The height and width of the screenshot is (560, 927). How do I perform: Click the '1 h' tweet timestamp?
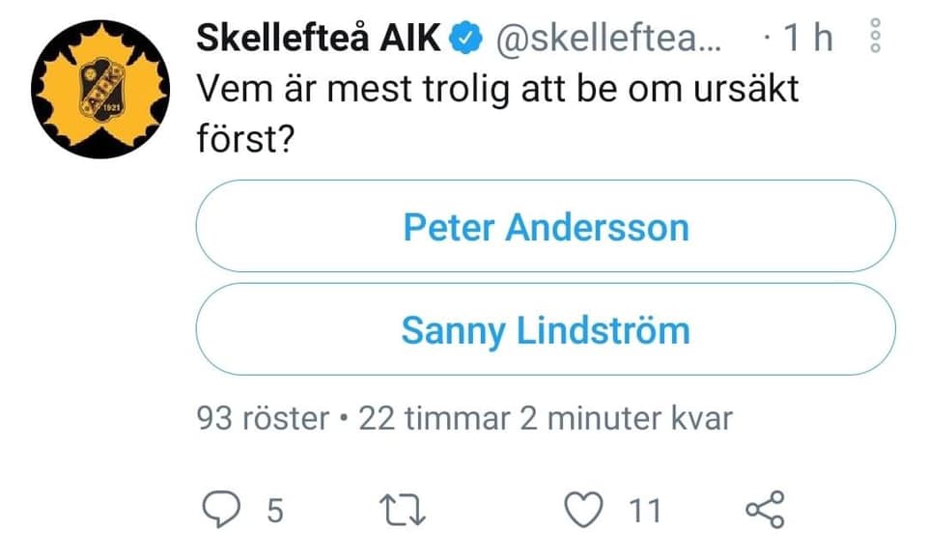(x=809, y=39)
